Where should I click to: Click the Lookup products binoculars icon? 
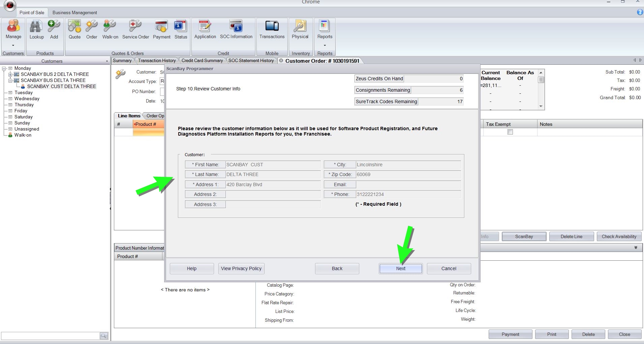point(36,27)
